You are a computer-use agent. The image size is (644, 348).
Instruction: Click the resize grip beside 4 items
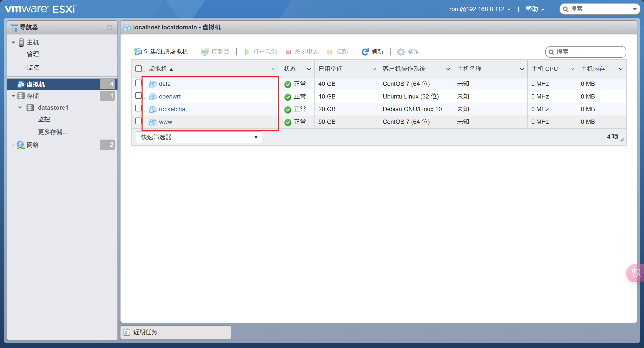(622, 140)
